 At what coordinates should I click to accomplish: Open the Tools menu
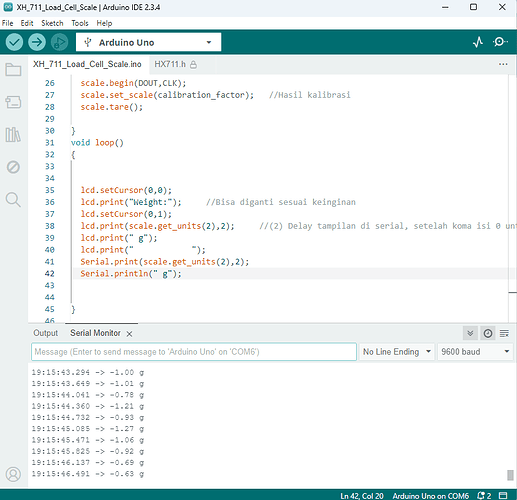pos(80,23)
